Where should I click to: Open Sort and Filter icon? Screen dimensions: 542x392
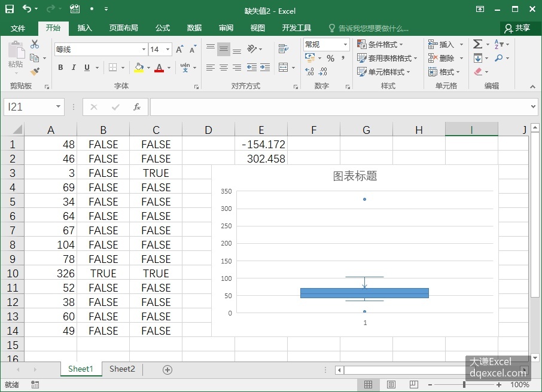click(499, 44)
